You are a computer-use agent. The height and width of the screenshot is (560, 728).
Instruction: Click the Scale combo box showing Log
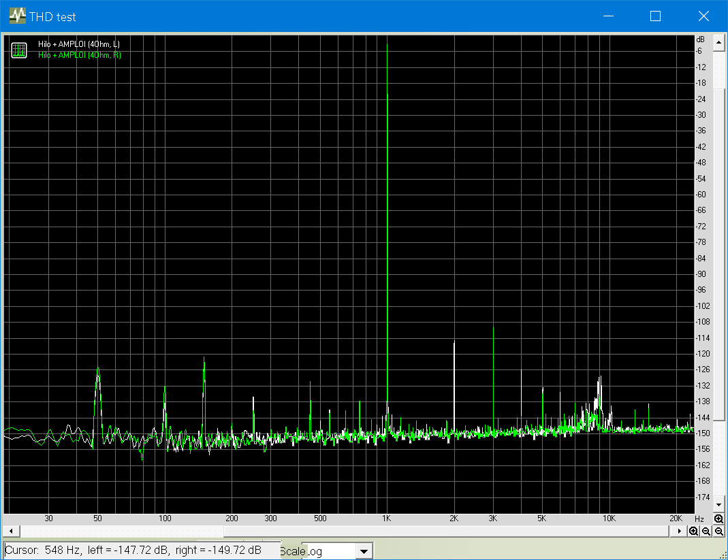coord(329,551)
